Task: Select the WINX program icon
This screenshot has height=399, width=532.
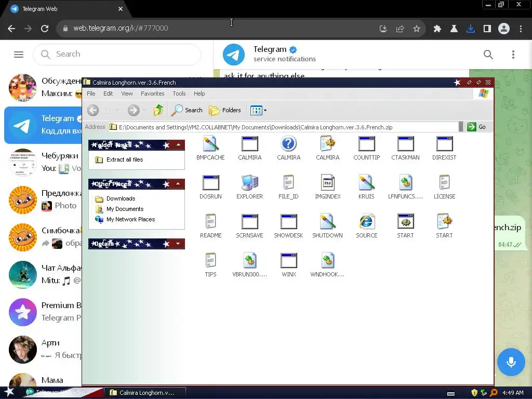Action: coord(288,261)
